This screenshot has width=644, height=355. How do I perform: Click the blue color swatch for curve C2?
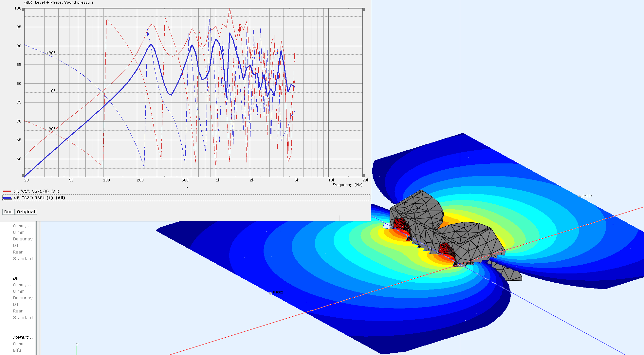(x=7, y=198)
